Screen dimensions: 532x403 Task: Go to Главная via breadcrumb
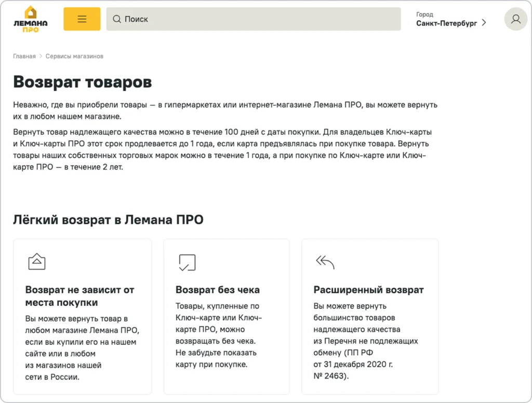coord(24,56)
